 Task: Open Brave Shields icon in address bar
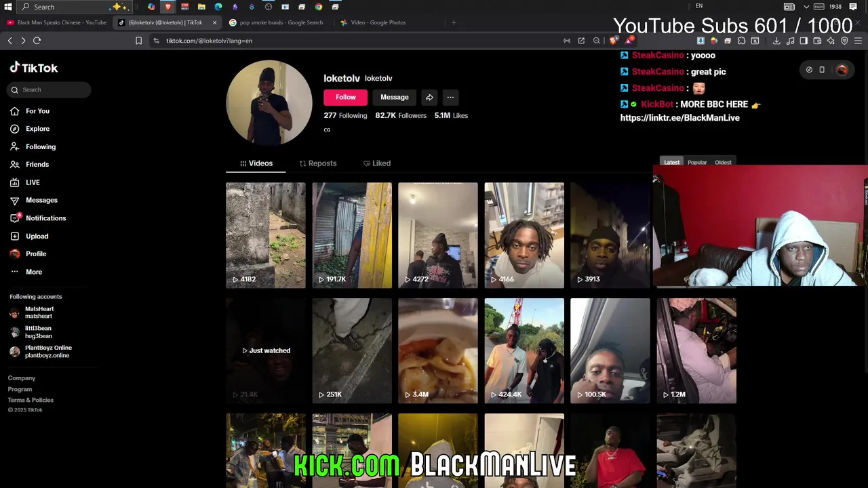tap(614, 41)
